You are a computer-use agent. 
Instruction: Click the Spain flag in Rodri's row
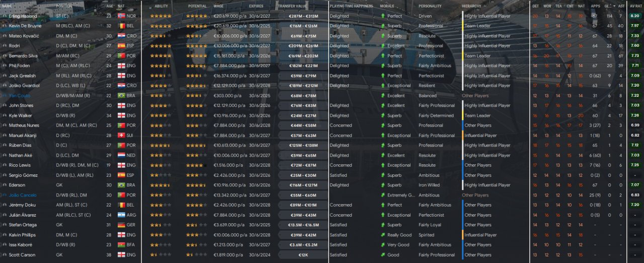[121, 46]
